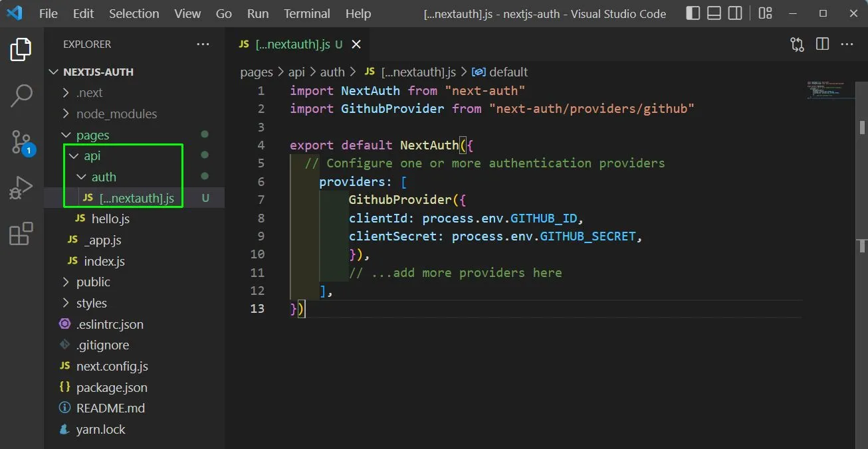
Task: Click the code minimap preview
Action: click(x=831, y=90)
